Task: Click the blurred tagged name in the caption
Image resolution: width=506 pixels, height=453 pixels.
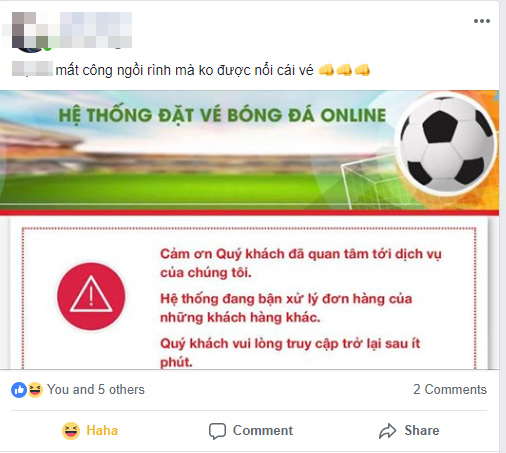Action: tap(32, 69)
